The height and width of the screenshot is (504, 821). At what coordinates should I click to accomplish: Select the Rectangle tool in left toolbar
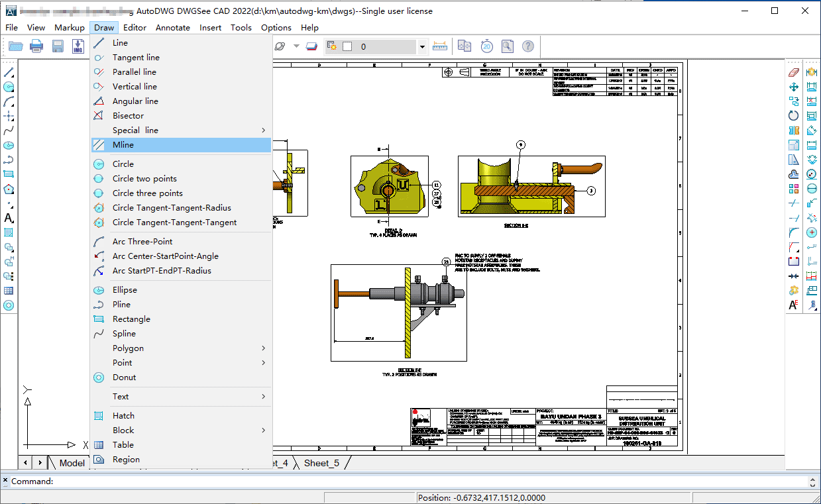[9, 174]
